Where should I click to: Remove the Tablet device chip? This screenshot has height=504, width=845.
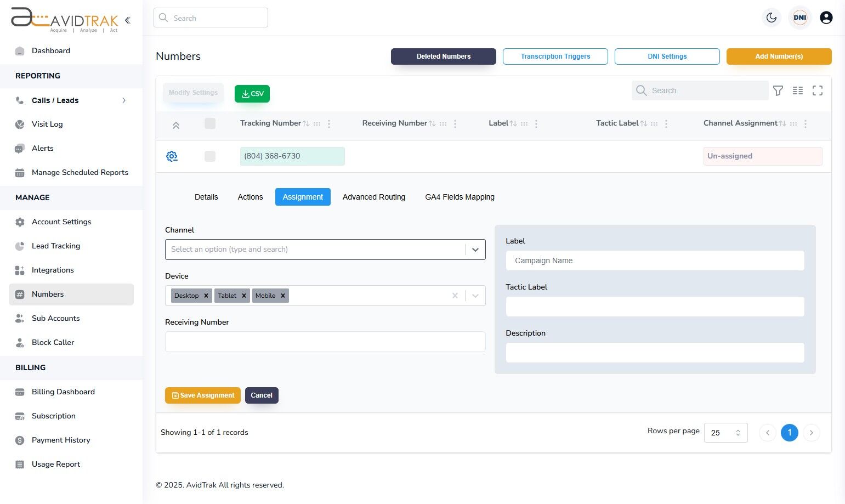(244, 296)
